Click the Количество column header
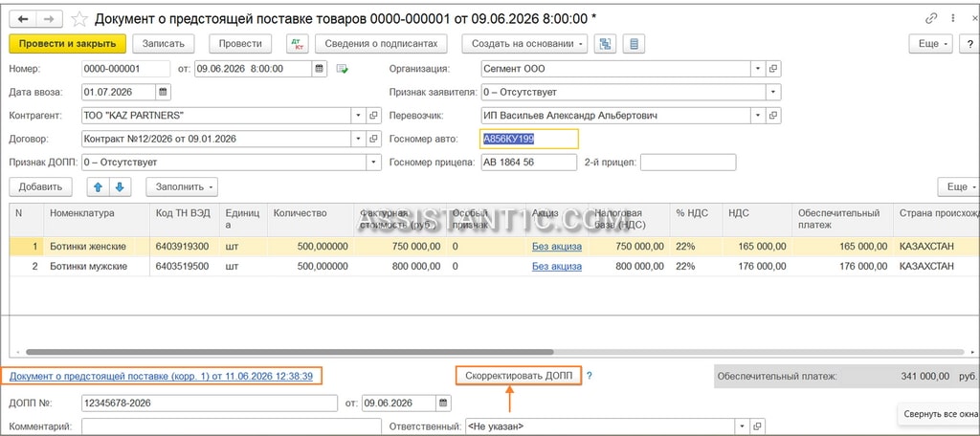980x436 pixels. (x=311, y=219)
